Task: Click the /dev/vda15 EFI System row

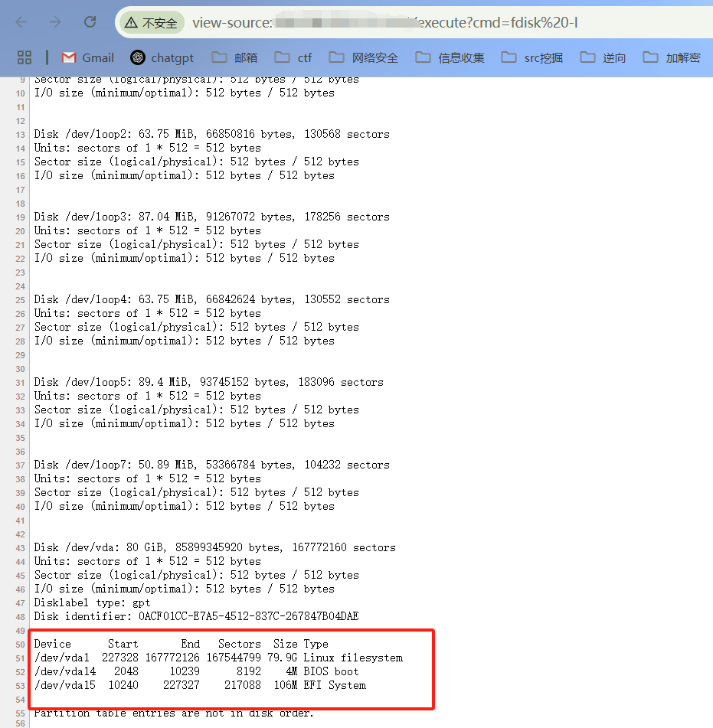Action: pos(200,685)
